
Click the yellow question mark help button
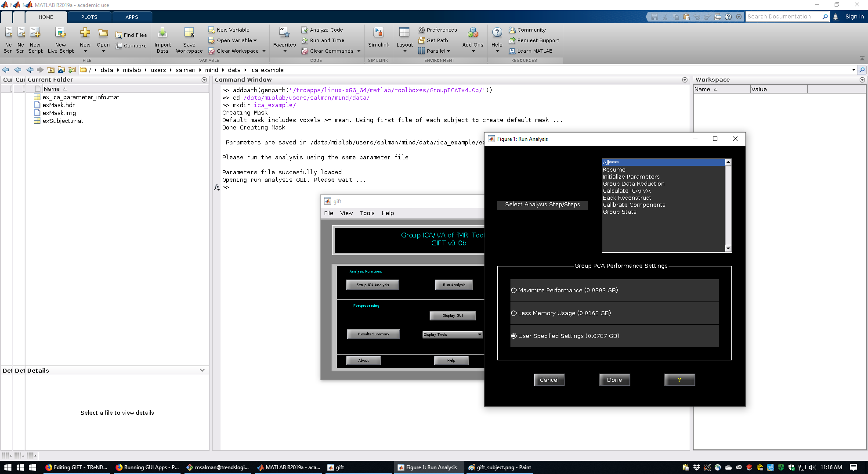click(x=679, y=380)
